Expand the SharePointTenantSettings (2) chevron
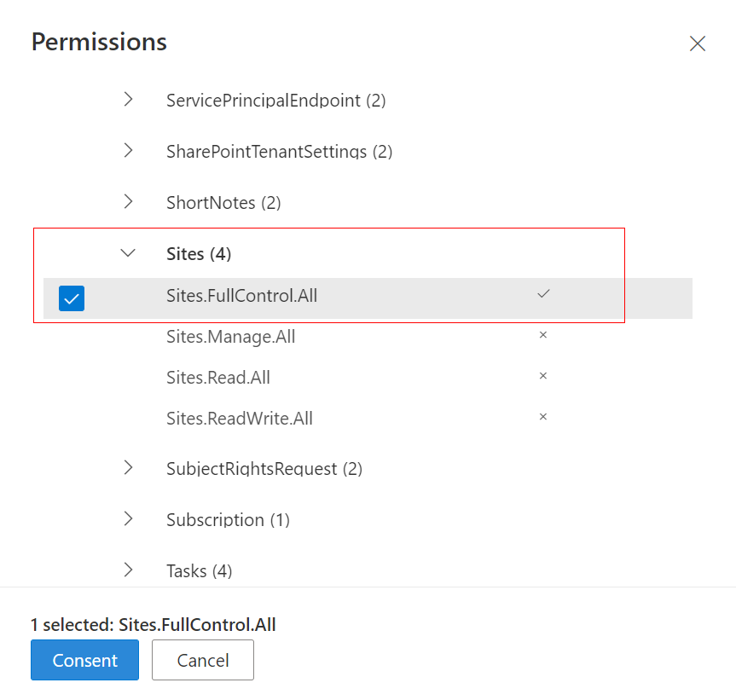The height and width of the screenshot is (700, 736). 128,151
